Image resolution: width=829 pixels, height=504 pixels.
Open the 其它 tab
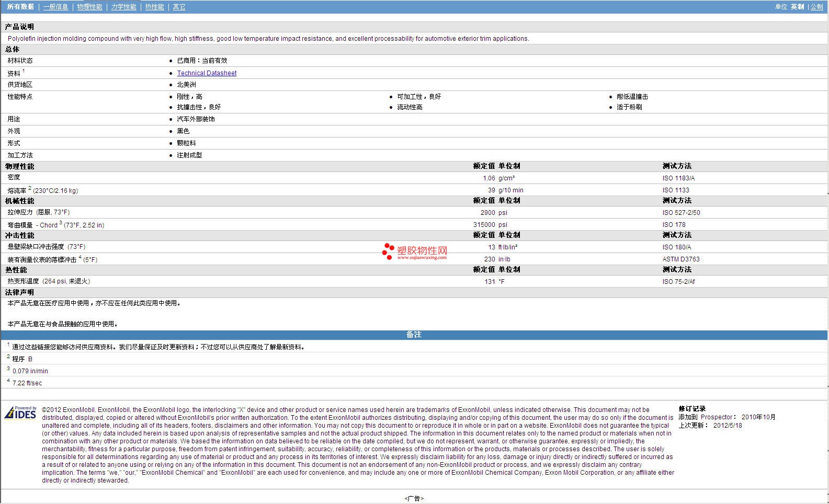click(x=179, y=7)
